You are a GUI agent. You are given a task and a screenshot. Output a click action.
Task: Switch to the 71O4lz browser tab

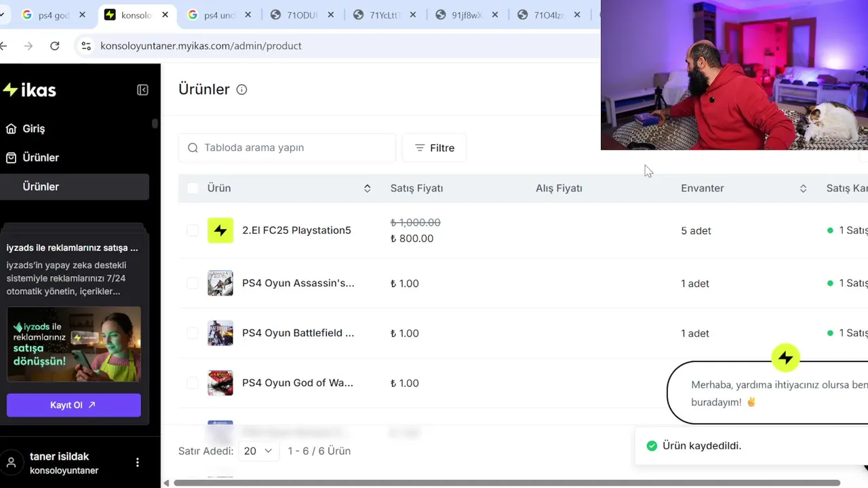coord(549,15)
